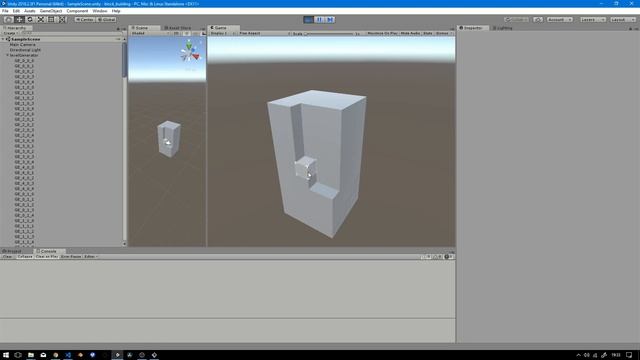Toggle Maximize On Play
640x360 pixels.
(x=382, y=33)
